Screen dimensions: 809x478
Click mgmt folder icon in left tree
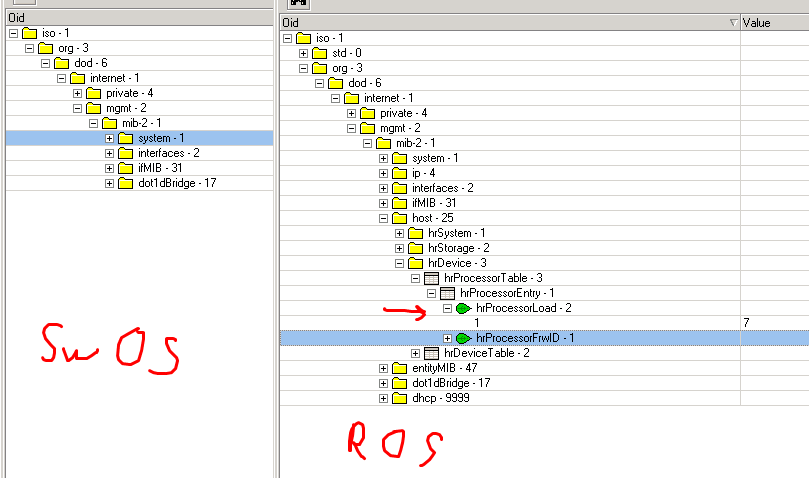(x=93, y=108)
